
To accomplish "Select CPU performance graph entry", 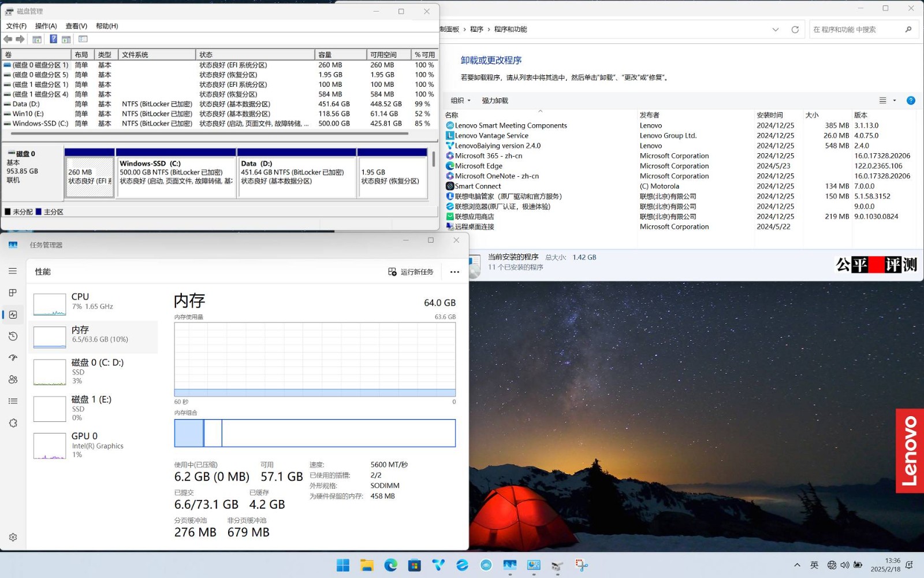I will click(x=92, y=303).
